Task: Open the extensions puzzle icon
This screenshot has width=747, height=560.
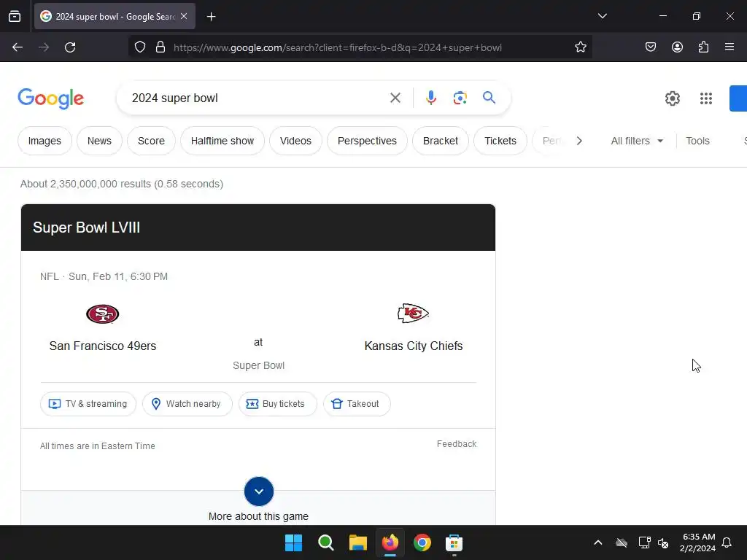Action: [704, 47]
